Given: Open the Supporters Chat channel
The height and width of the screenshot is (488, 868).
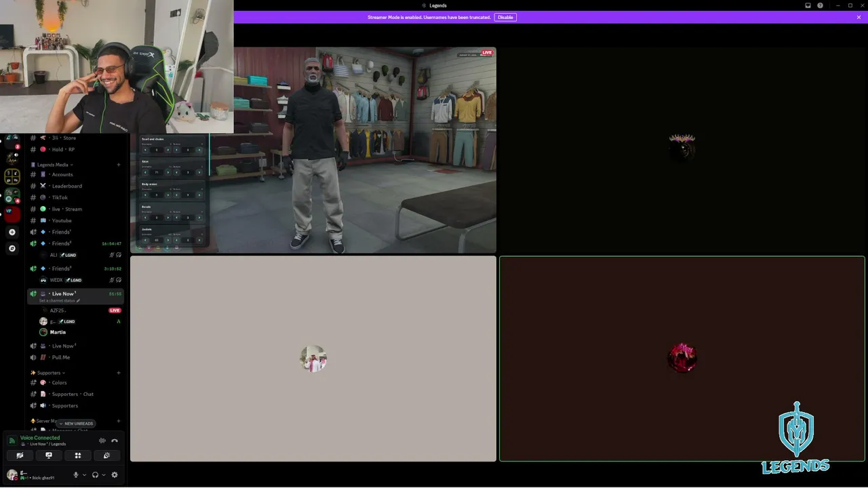Looking at the screenshot, I should [x=75, y=394].
